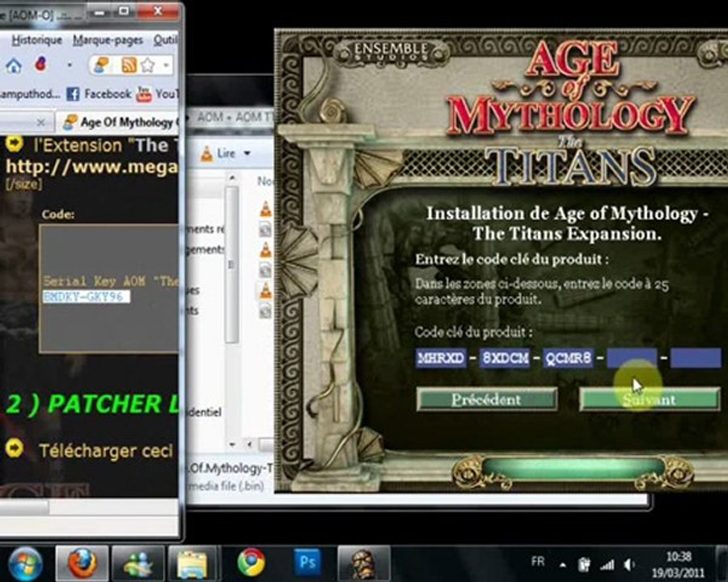Click the '2 ) PATCHER' green heading
728x582 pixels.
tap(92, 404)
